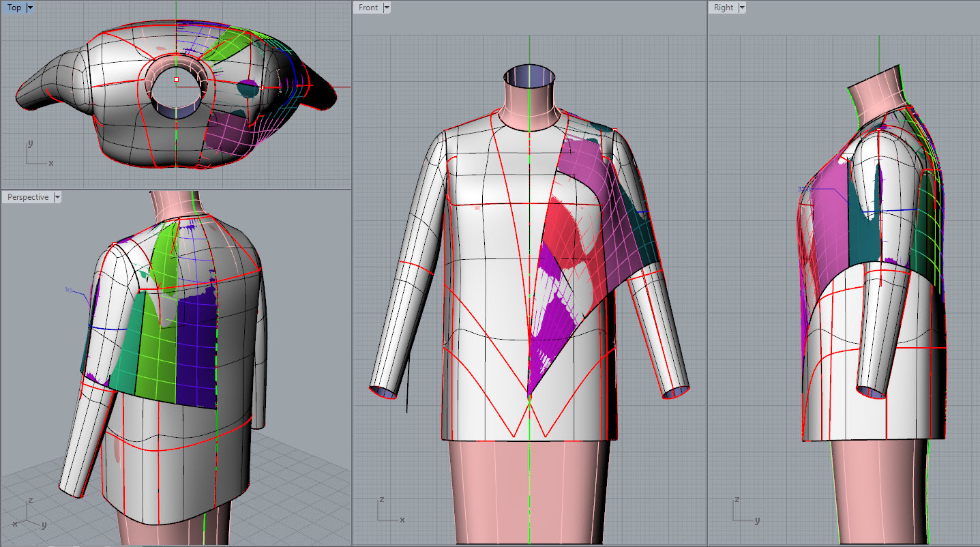The width and height of the screenshot is (980, 547).
Task: Click the Top viewport title label
Action: coord(14,8)
